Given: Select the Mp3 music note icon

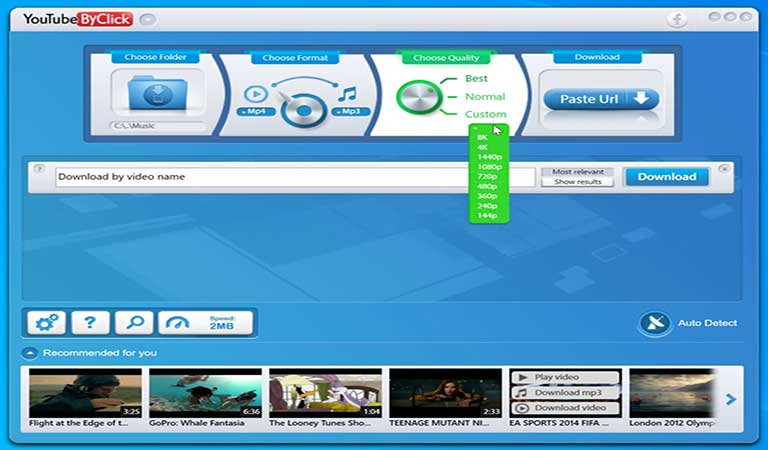Looking at the screenshot, I should 348,94.
